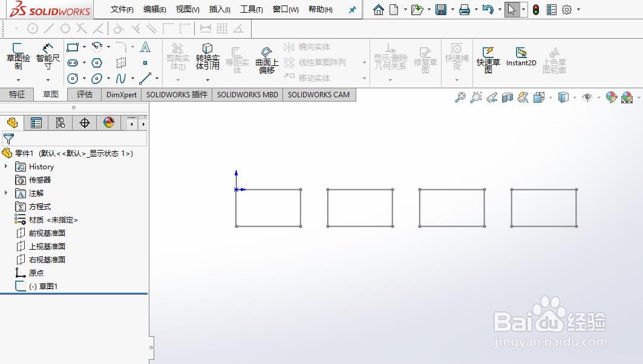Select the line sketch tool
The width and height of the screenshot is (643, 364).
pos(145,78)
